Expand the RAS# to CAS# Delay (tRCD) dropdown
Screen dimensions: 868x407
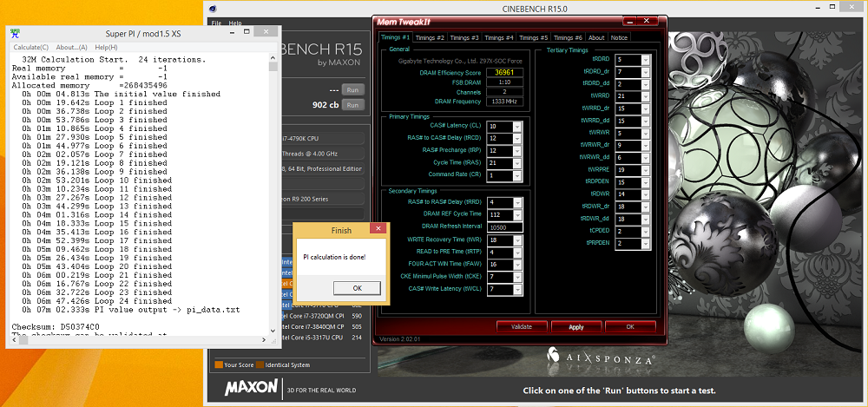[x=517, y=139]
